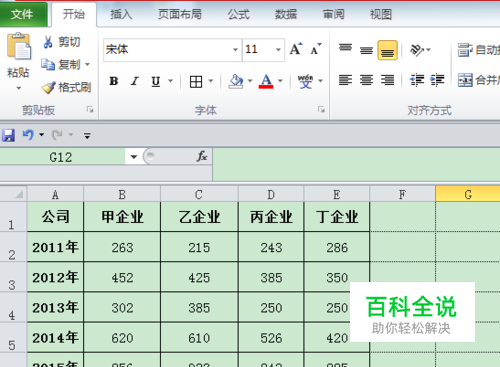Open the font name 宋体 dropdown
This screenshot has width=500, height=367.
235,50
